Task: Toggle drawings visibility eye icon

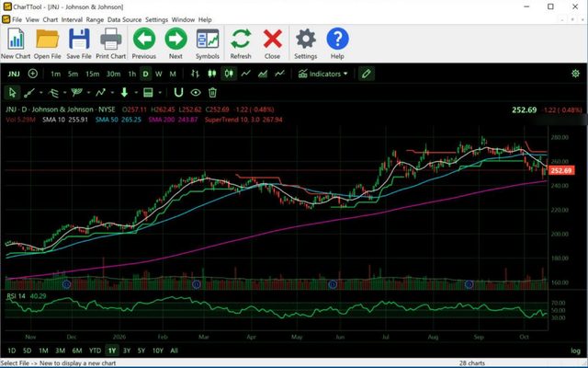Action: pos(196,92)
